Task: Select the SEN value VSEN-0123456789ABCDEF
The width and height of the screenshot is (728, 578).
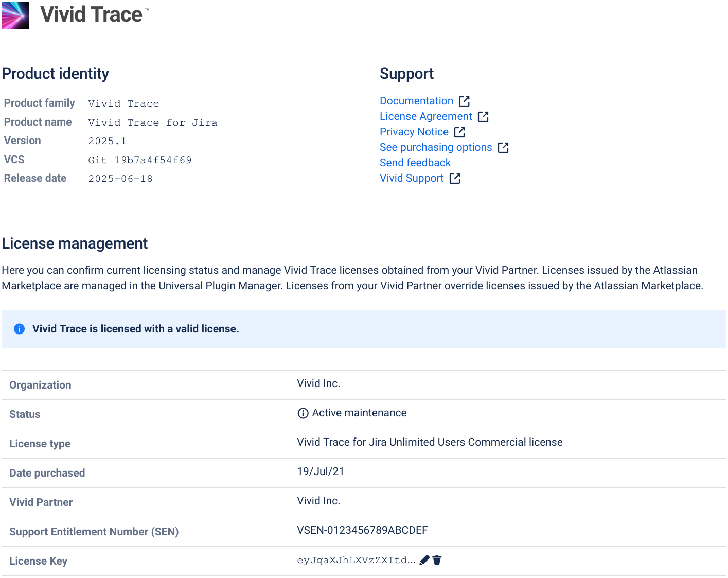Action: pyautogui.click(x=362, y=530)
